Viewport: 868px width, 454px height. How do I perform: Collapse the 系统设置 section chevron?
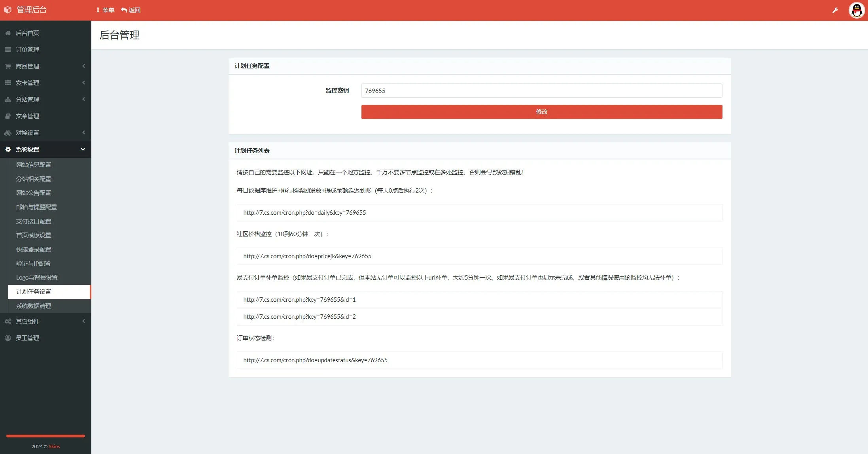click(x=83, y=149)
